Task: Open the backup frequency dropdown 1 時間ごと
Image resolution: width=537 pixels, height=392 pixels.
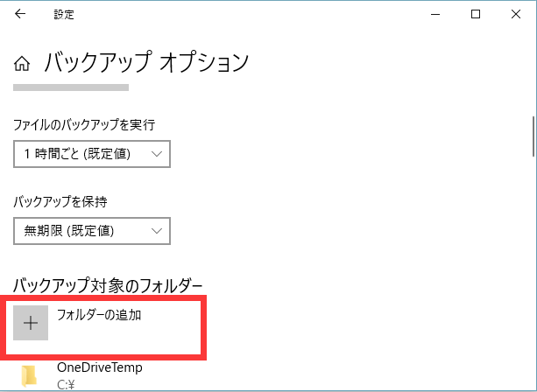Action: pyautogui.click(x=91, y=154)
